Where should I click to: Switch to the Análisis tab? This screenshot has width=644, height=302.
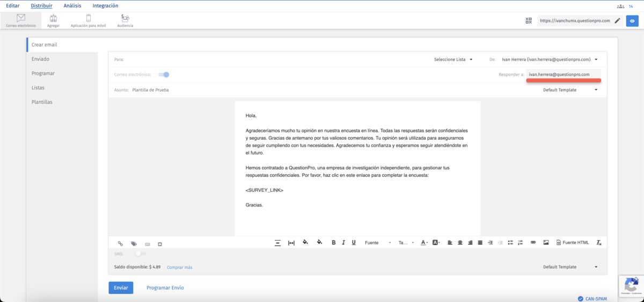click(72, 5)
